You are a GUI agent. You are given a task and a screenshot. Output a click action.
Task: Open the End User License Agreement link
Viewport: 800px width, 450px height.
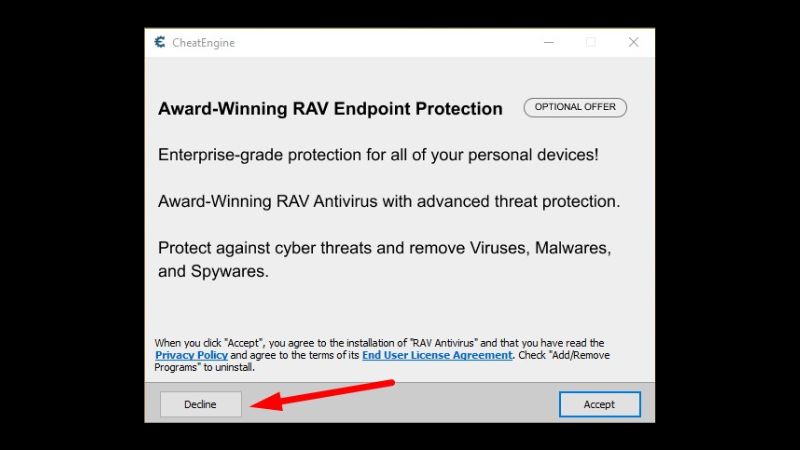click(437, 355)
